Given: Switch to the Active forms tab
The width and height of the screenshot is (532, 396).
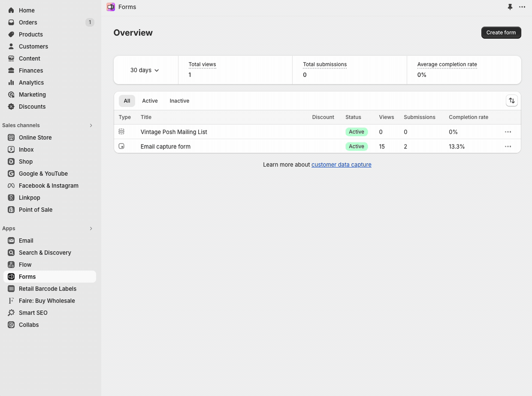Looking at the screenshot, I should click(x=150, y=100).
